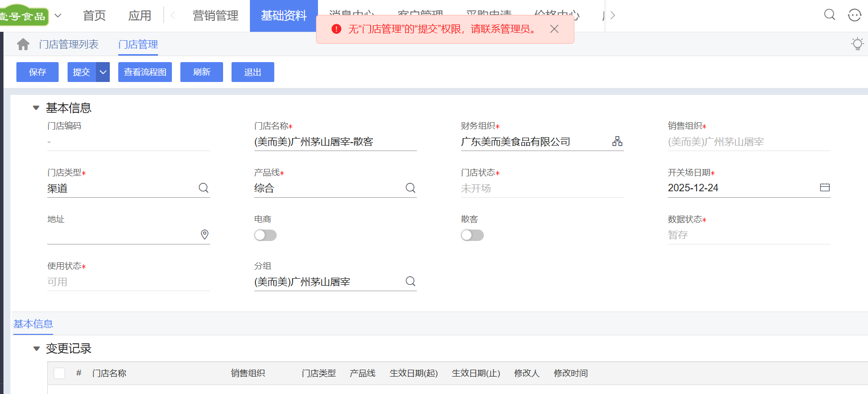The image size is (868, 394).
Task: Open the 门店管理列表 tab
Action: pos(69,44)
